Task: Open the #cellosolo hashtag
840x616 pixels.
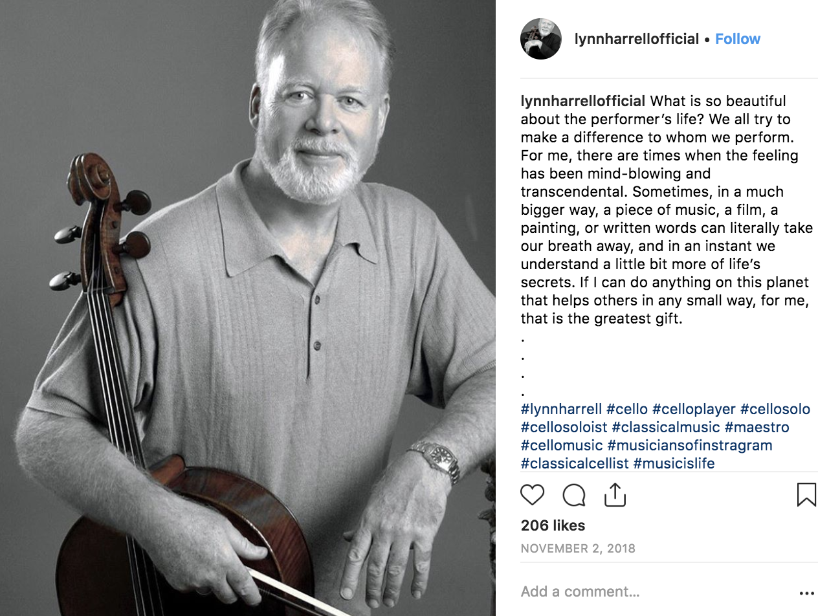Action: click(775, 409)
